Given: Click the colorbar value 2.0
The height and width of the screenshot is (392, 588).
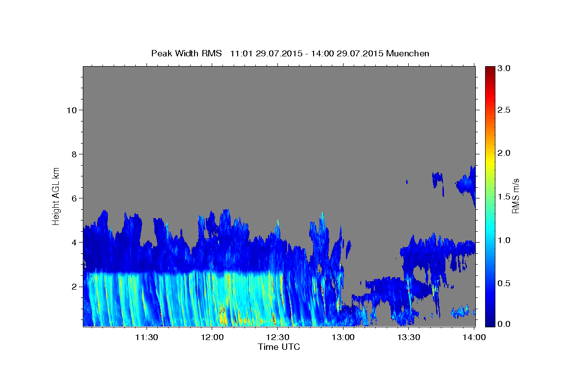Looking at the screenshot, I should pos(504,153).
